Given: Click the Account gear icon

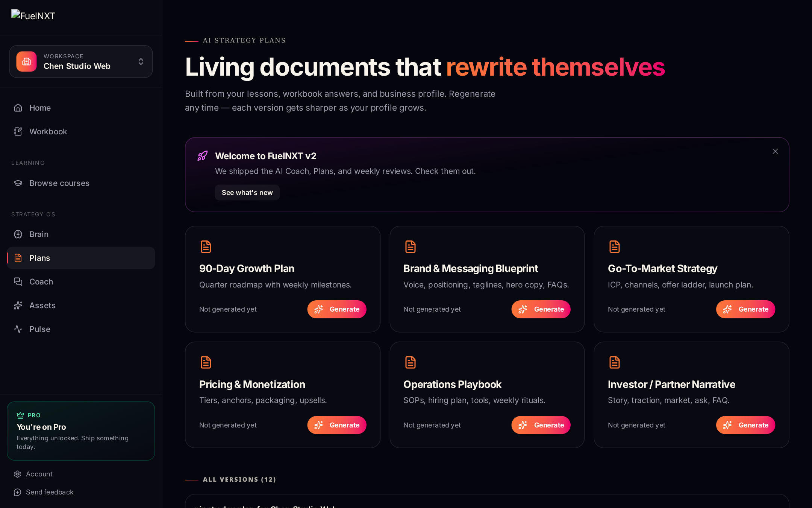Looking at the screenshot, I should pyautogui.click(x=17, y=474).
